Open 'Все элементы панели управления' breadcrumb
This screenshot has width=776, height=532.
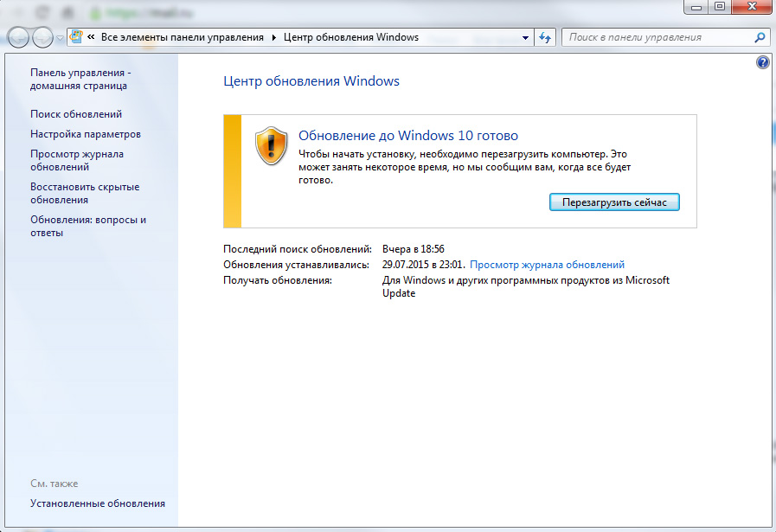[x=183, y=37]
